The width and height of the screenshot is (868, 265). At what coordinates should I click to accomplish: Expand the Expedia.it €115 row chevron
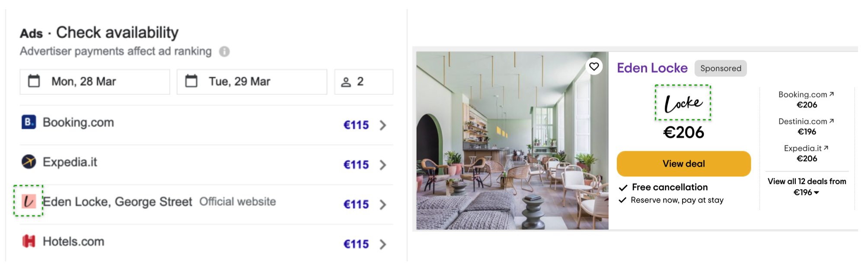pyautogui.click(x=383, y=165)
